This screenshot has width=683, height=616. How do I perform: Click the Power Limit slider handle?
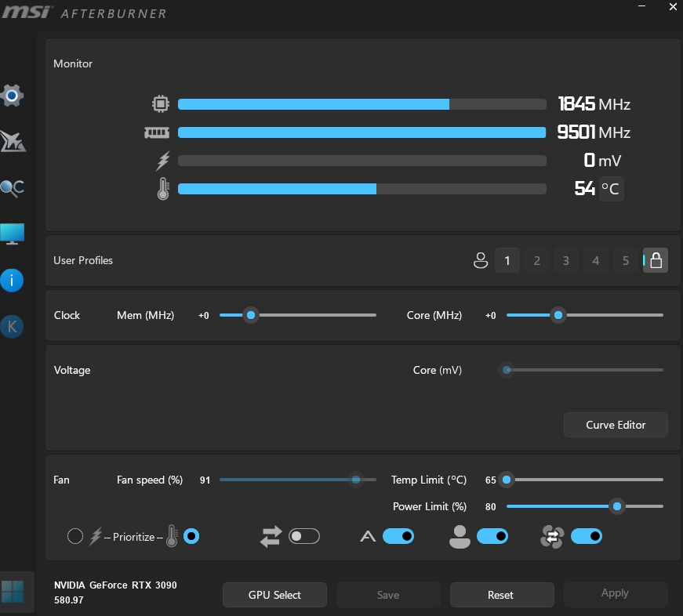click(617, 506)
